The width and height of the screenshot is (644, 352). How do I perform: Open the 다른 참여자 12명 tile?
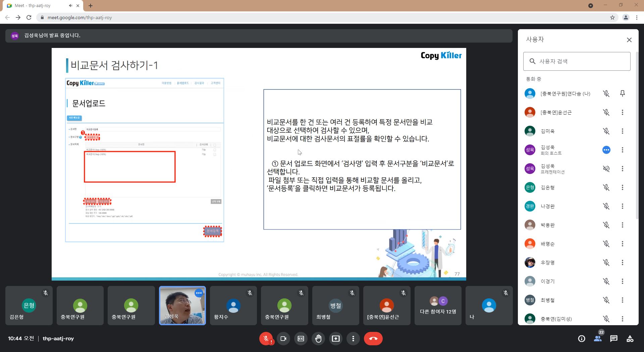[x=438, y=305]
